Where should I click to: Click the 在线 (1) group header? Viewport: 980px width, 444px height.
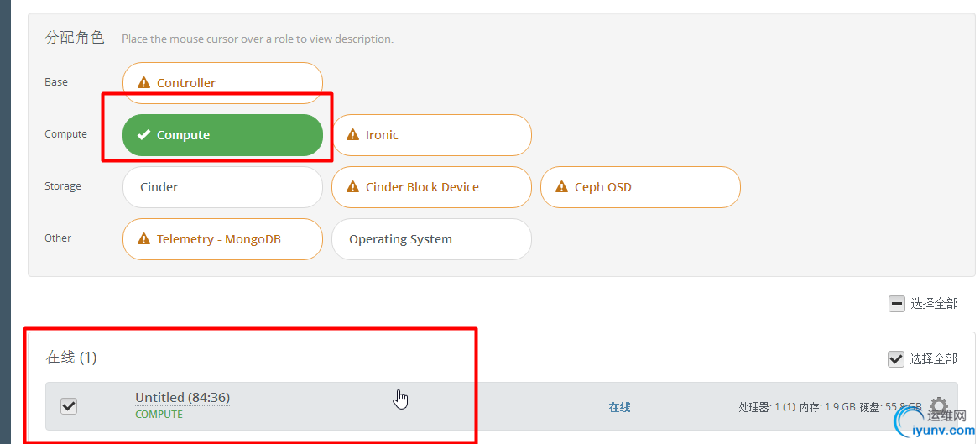(x=71, y=358)
